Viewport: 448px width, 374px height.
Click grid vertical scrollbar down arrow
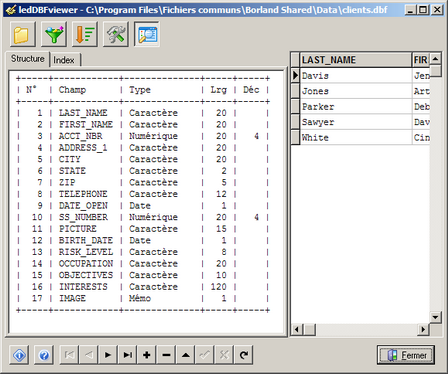coord(435,317)
